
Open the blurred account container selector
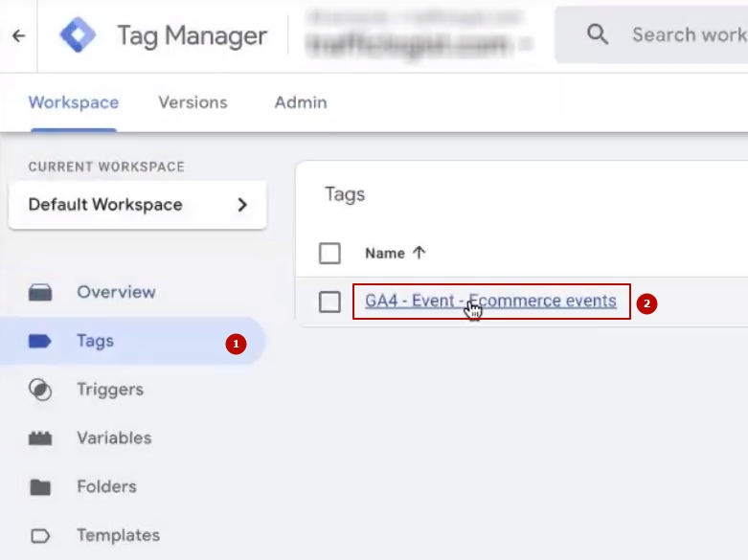pos(418,35)
